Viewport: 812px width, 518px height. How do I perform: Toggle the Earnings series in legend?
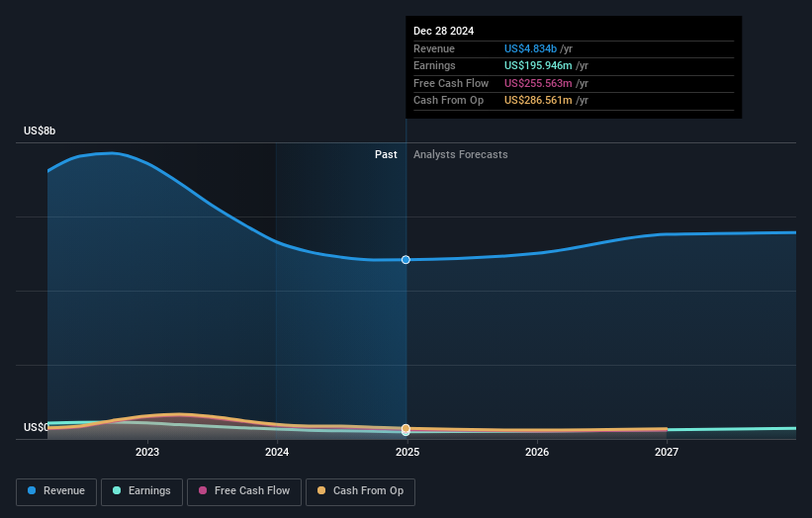coord(141,491)
